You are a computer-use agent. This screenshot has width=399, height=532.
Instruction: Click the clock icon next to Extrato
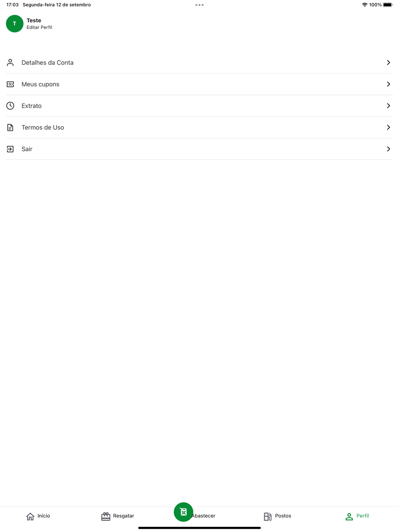(x=10, y=106)
